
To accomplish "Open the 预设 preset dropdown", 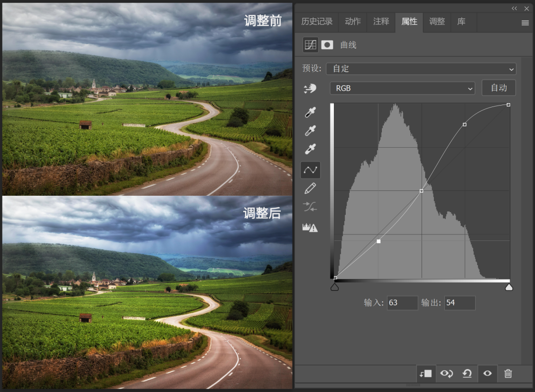I will point(421,68).
